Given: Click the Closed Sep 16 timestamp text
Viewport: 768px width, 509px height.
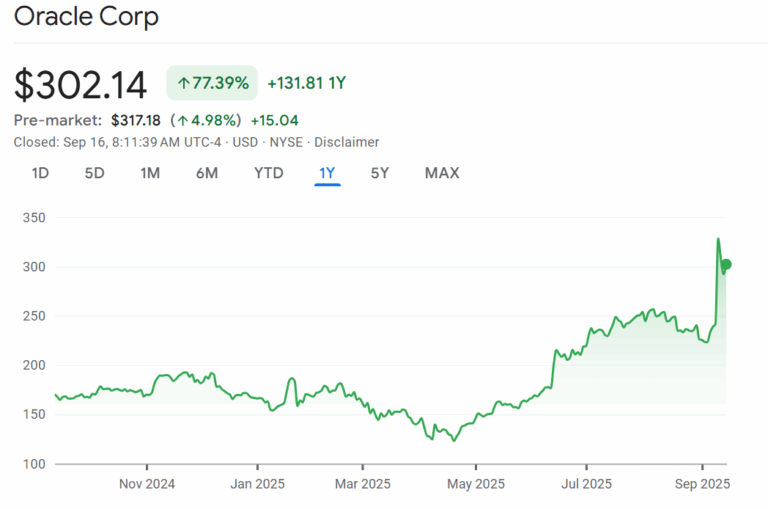Looking at the screenshot, I should coord(118,142).
